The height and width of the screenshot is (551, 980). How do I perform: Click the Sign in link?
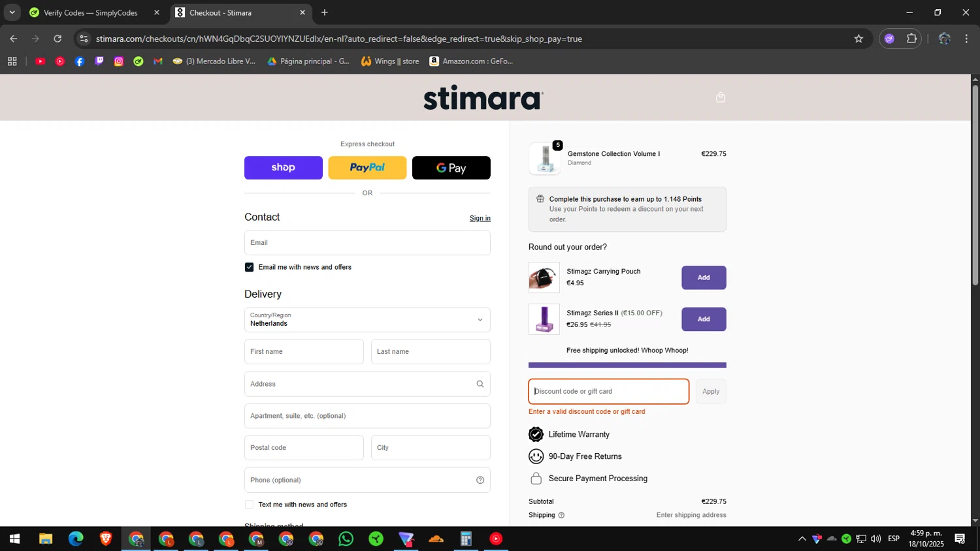480,218
